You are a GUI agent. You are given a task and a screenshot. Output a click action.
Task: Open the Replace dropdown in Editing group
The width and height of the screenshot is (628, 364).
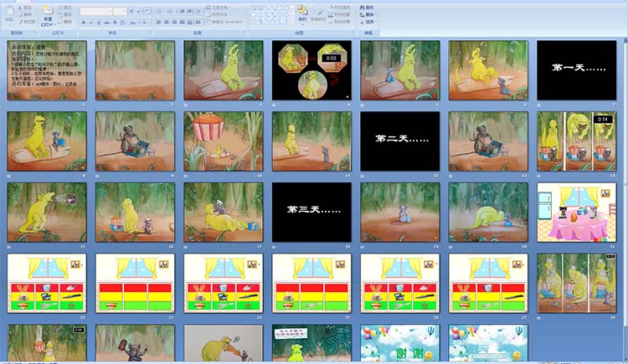(368, 15)
